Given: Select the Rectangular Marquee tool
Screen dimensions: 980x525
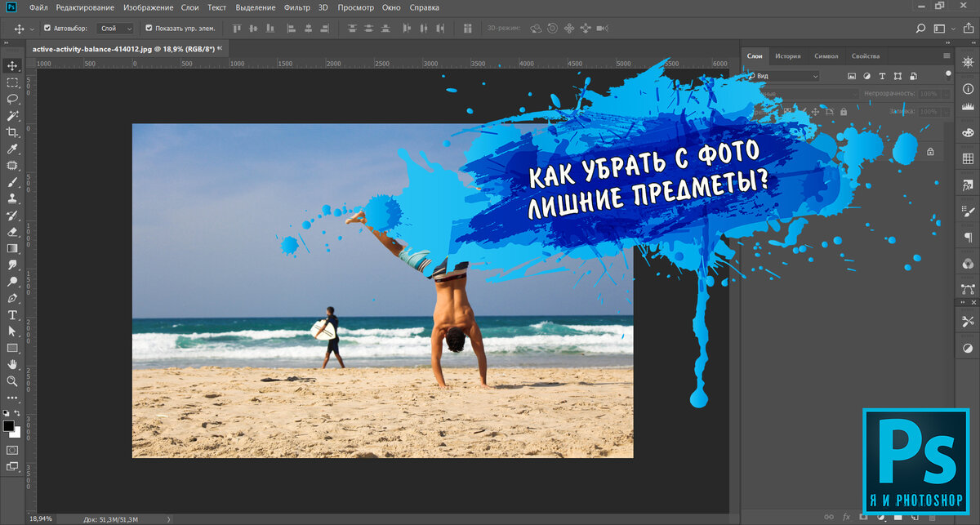Looking at the screenshot, I should click(x=12, y=82).
